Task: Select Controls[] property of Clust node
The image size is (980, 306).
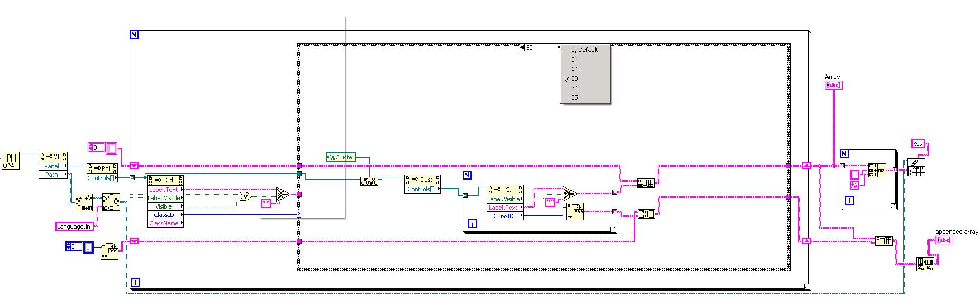Action: pos(422,189)
